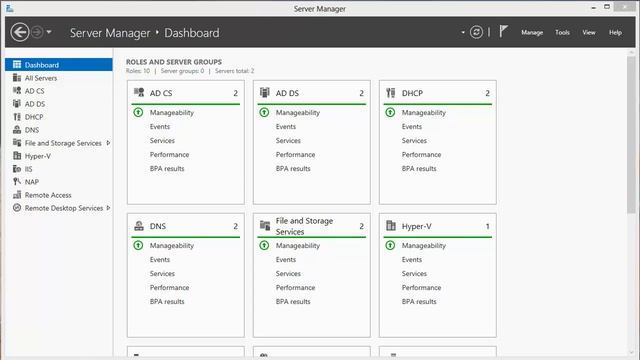This screenshot has height=360, width=640.
Task: Click the DHCP tile icon
Action: (x=391, y=93)
